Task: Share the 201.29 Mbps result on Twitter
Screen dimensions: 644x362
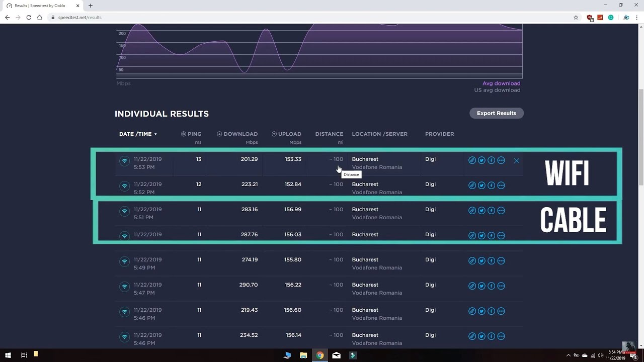Action: coord(481,160)
